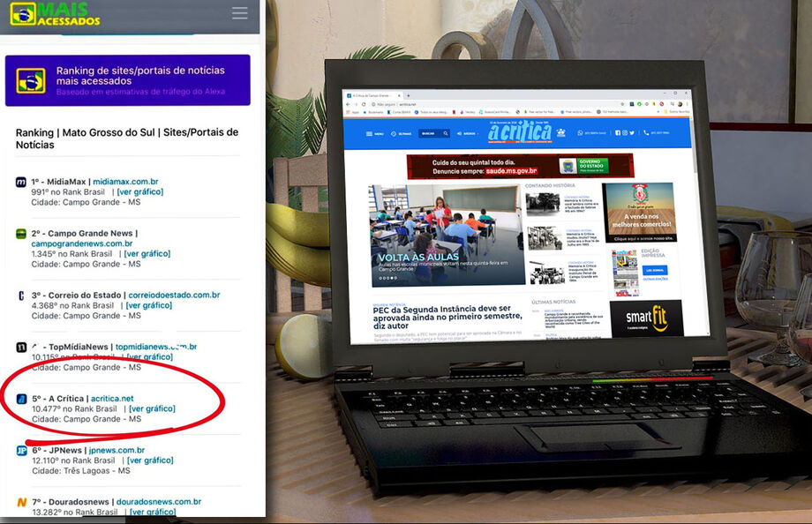812x524 pixels.
Task: Click the Buscar search field on A Crítica
Action: point(434,133)
